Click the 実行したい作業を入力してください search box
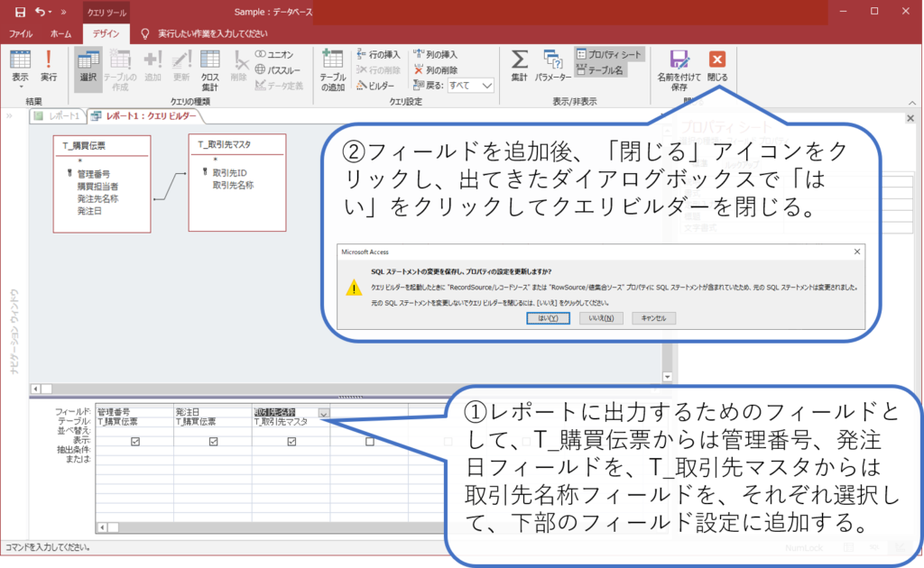 [212, 34]
